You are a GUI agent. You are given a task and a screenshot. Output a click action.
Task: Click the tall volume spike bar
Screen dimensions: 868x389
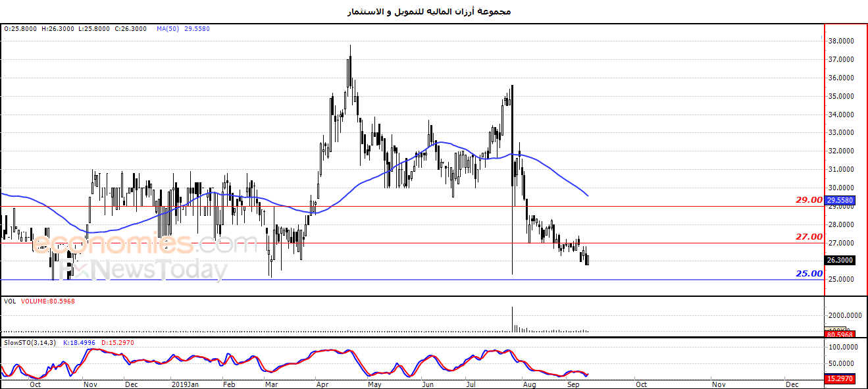[x=512, y=319]
